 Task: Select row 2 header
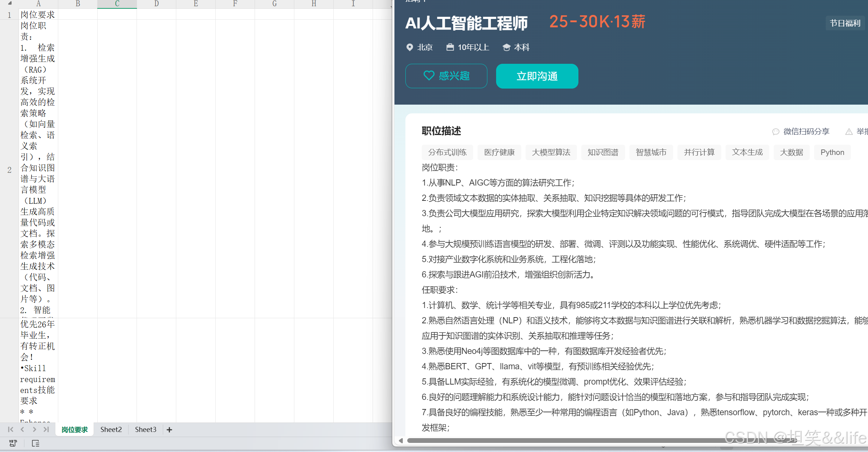click(9, 170)
